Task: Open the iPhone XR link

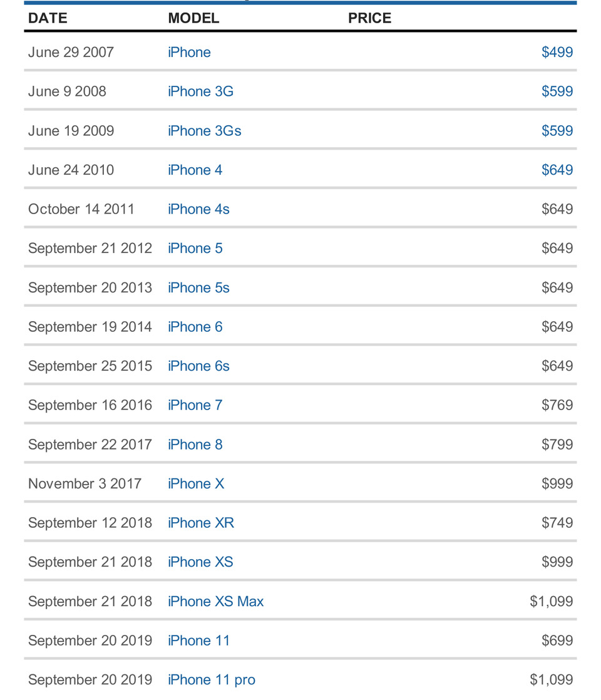Action: pos(201,523)
